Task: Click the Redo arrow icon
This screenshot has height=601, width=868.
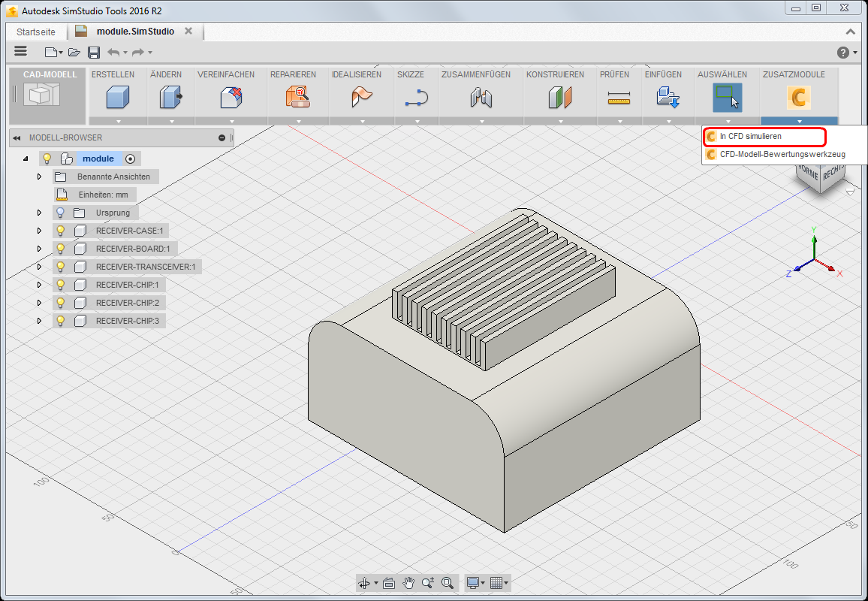Action: click(138, 52)
